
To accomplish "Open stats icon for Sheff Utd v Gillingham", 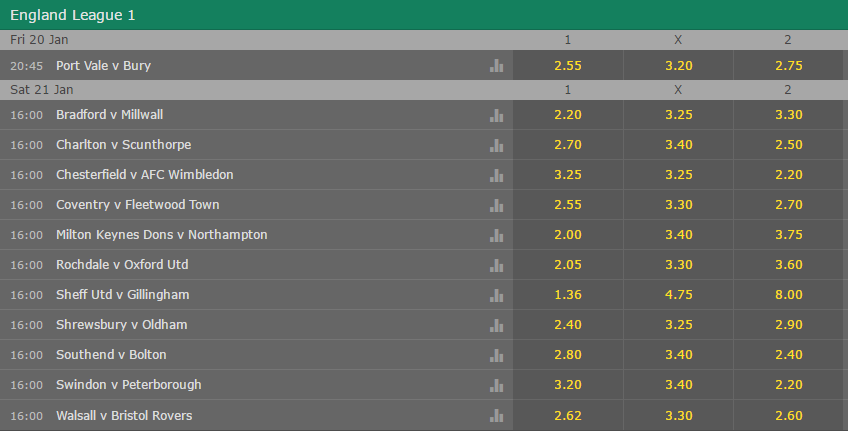I will tap(496, 295).
